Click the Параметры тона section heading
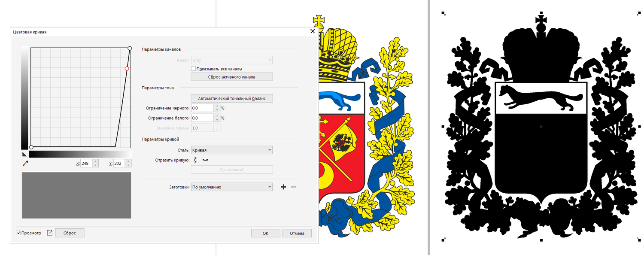The image size is (644, 255). click(x=158, y=88)
